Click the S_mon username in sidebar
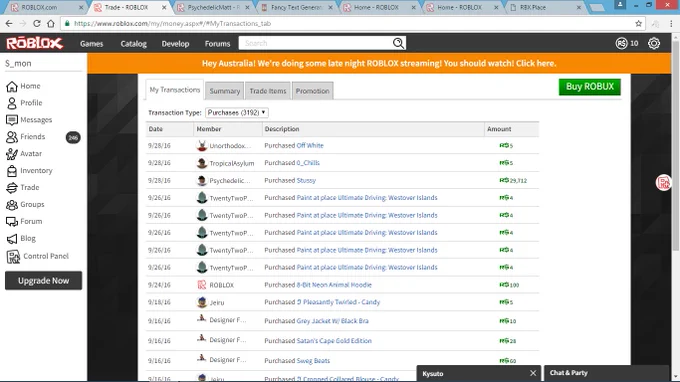This screenshot has height=382, width=680. 18,63
